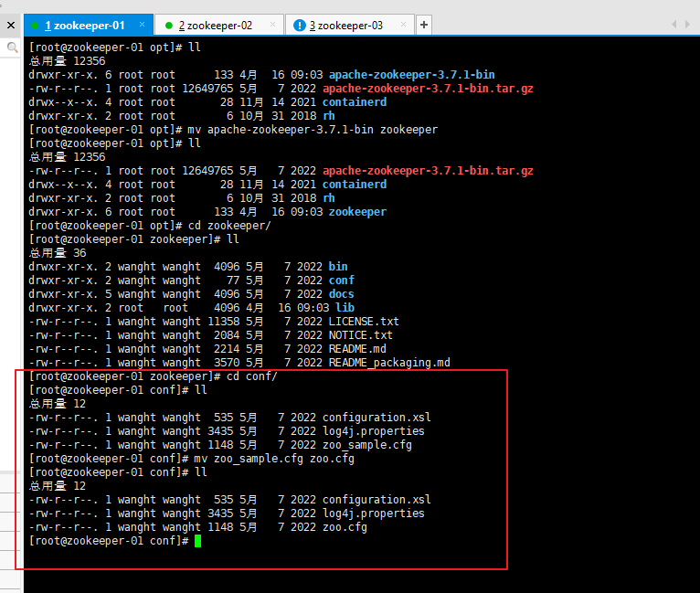Click the blue conf directory entry
This screenshot has height=593, width=700.
[342, 281]
